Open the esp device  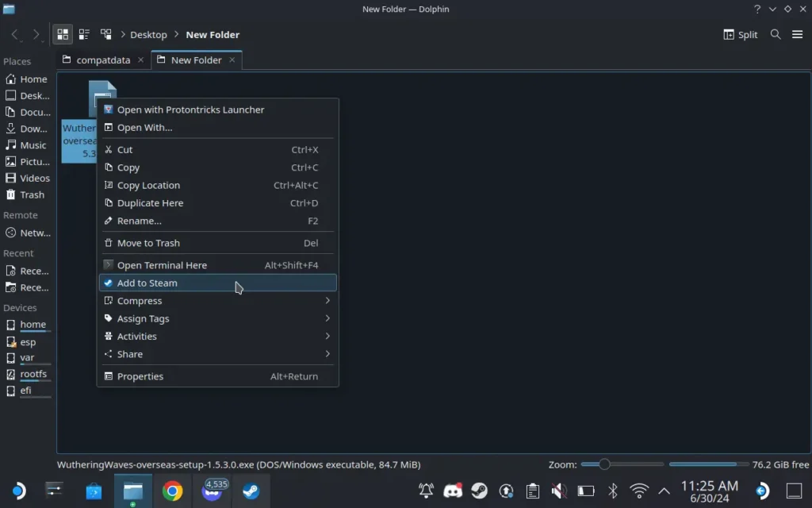pyautogui.click(x=28, y=342)
